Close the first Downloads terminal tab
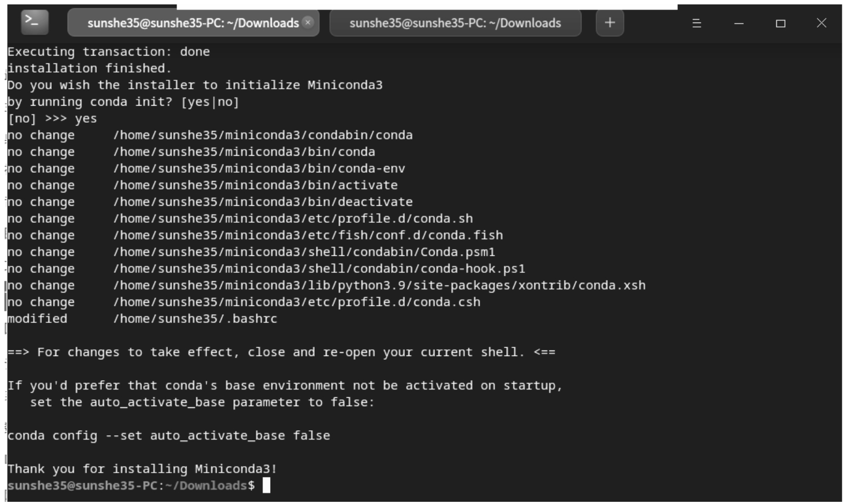The width and height of the screenshot is (845, 504). coord(308,22)
